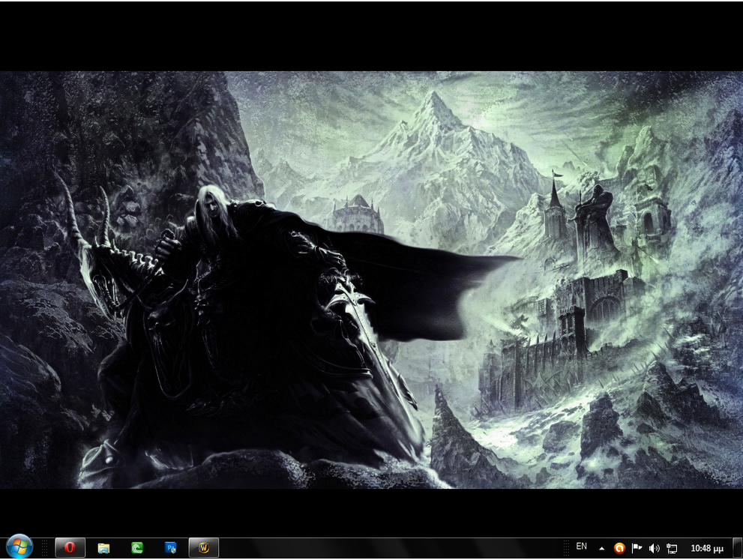Launch the green torrent client taskbar icon
The height and width of the screenshot is (560, 743).
(x=137, y=548)
